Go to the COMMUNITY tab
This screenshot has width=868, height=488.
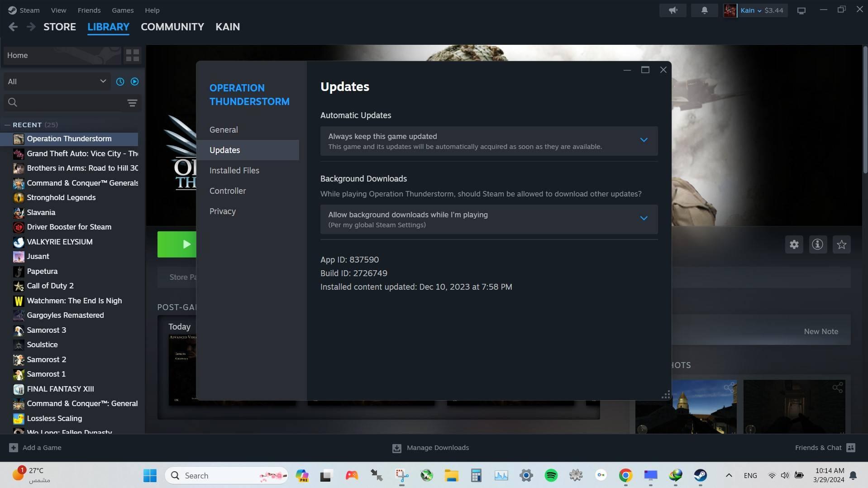click(172, 27)
